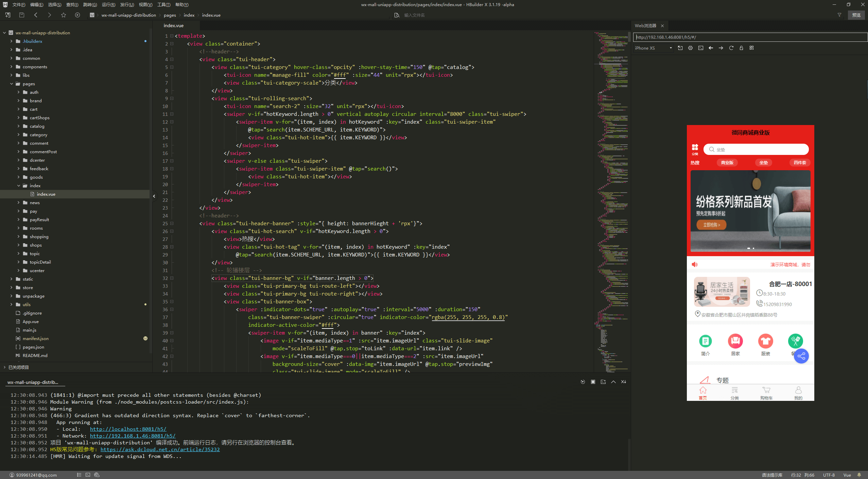The width and height of the screenshot is (868, 479).
Task: Collapse the console panel with the up chevron
Action: 613,382
